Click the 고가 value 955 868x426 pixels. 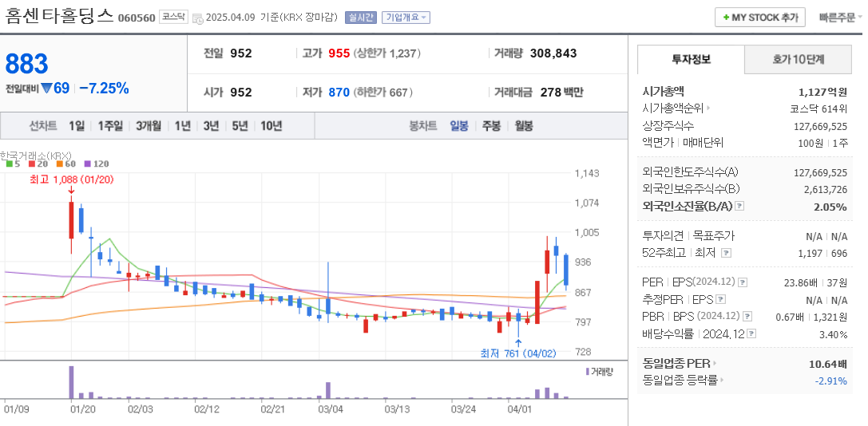click(339, 53)
